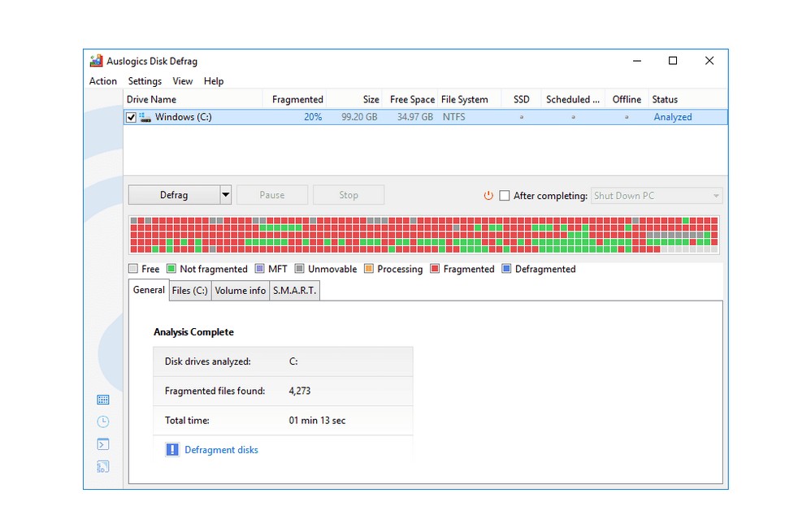Screen dimensions: 798x532
Task: Switch to the S.M.A.R.T. tab
Action: (x=295, y=291)
